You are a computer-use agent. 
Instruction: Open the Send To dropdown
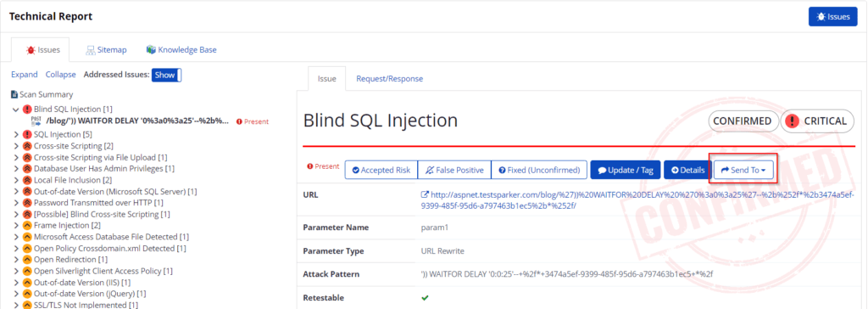pyautogui.click(x=743, y=170)
